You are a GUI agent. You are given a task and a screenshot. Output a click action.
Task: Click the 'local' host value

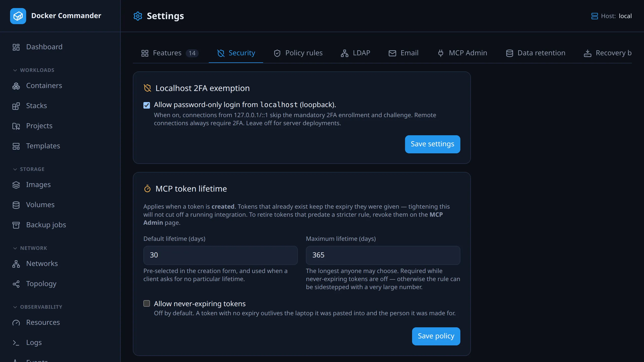[x=625, y=16]
